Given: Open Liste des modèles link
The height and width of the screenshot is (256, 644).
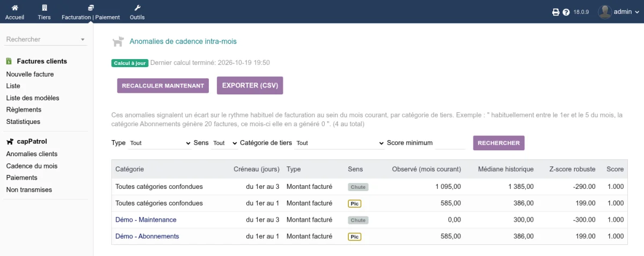Looking at the screenshot, I should (33, 98).
